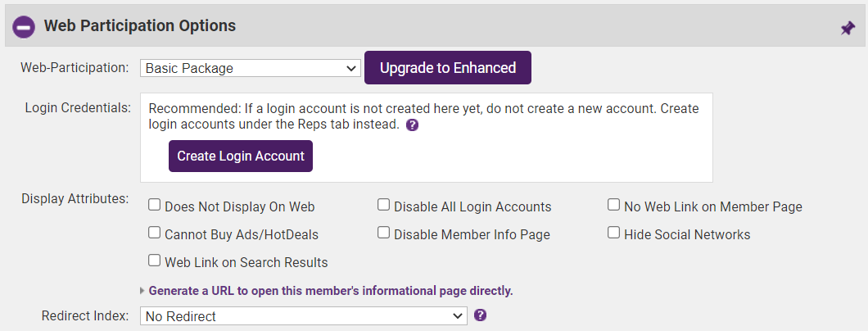Click the Display Attributes label
Image resolution: width=868 pixels, height=331 pixels.
pos(75,199)
